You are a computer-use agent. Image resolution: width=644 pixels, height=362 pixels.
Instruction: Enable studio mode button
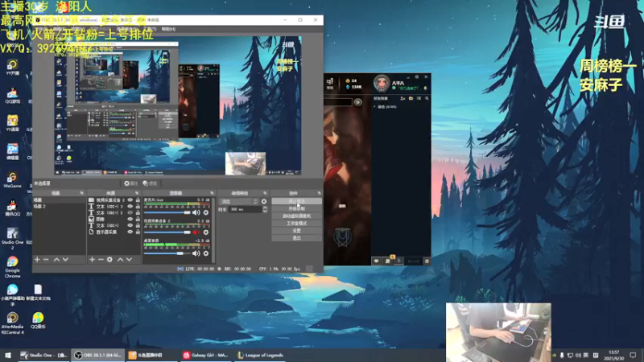click(x=296, y=224)
